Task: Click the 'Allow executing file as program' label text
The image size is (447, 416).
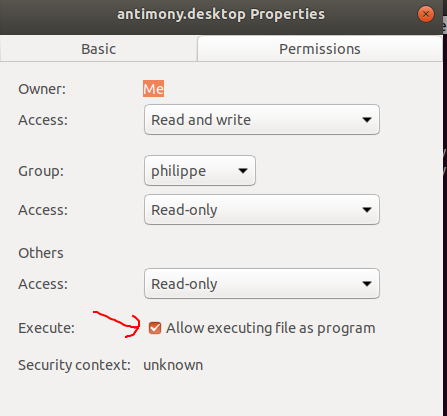Action: click(271, 328)
